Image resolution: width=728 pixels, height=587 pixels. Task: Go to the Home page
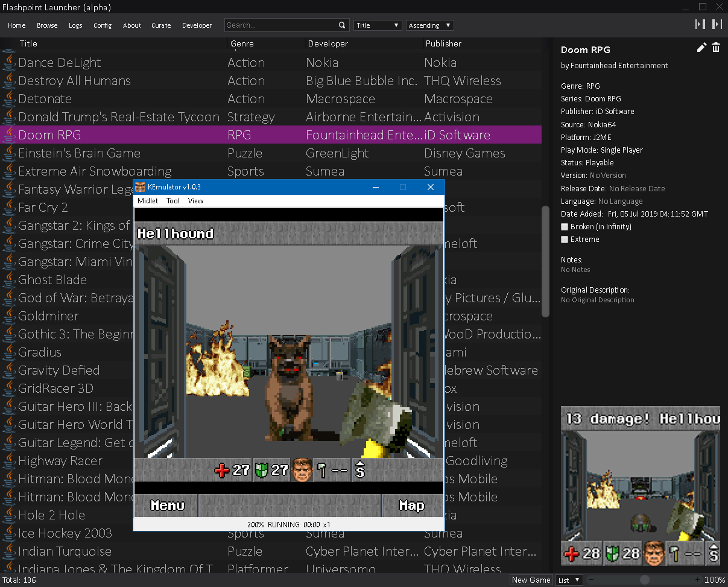[x=17, y=25]
